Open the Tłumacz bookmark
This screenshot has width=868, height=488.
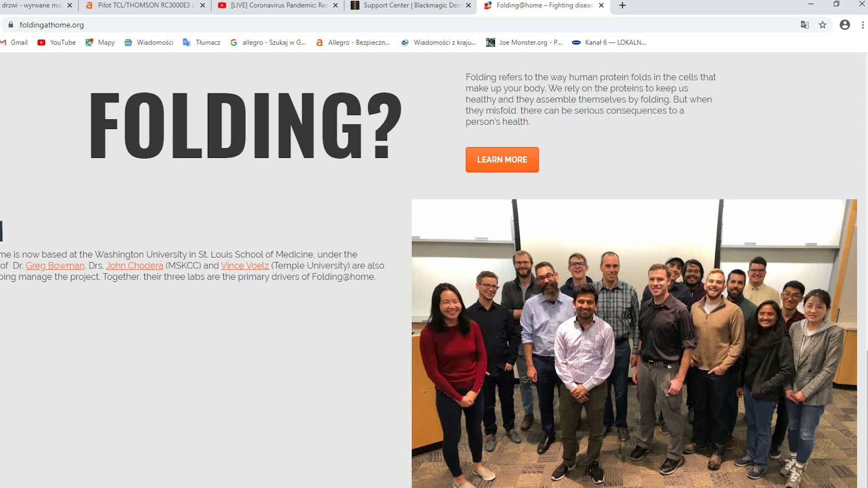202,42
